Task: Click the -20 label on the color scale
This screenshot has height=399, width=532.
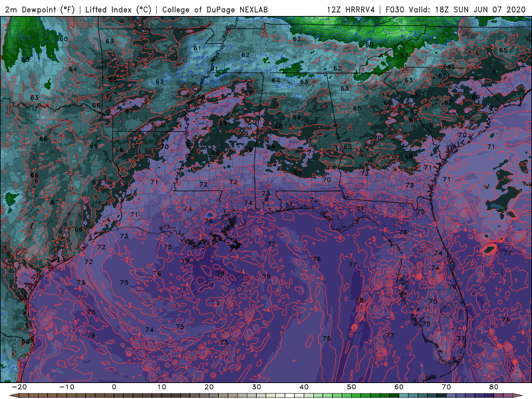Action: (19, 387)
